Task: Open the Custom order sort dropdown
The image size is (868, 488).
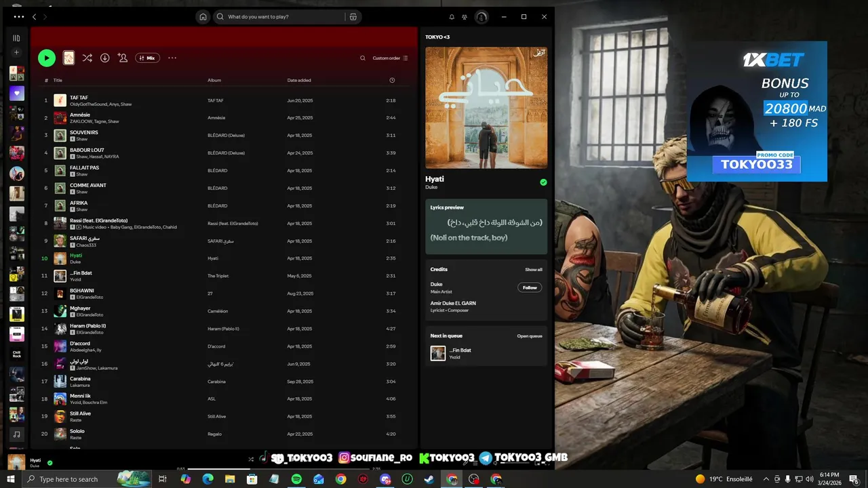Action: click(x=391, y=58)
